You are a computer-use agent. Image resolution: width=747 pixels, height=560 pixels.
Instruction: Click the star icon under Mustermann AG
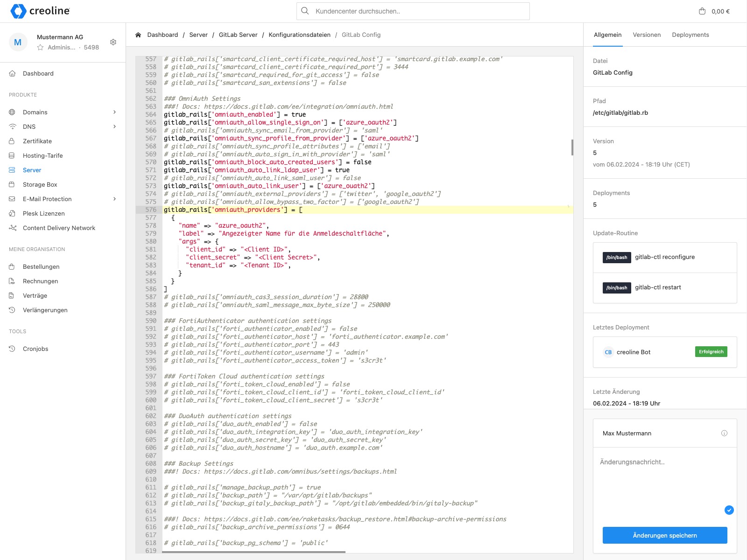pos(40,47)
